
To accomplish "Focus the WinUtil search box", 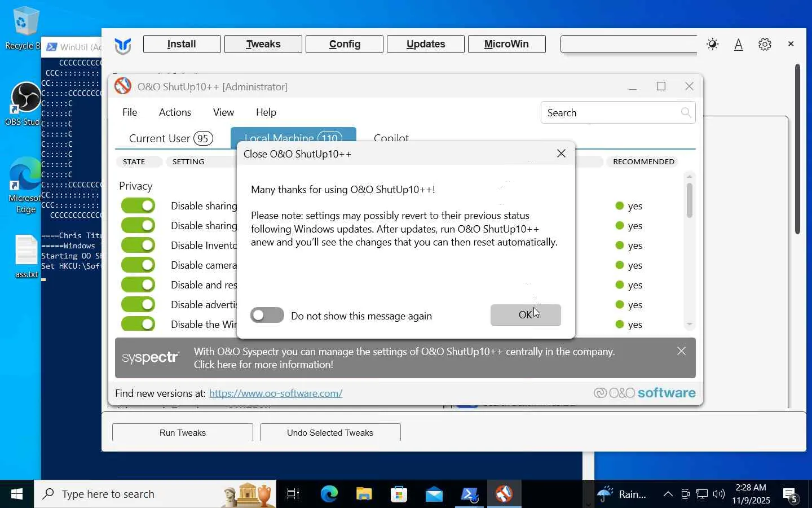I will 629,44.
